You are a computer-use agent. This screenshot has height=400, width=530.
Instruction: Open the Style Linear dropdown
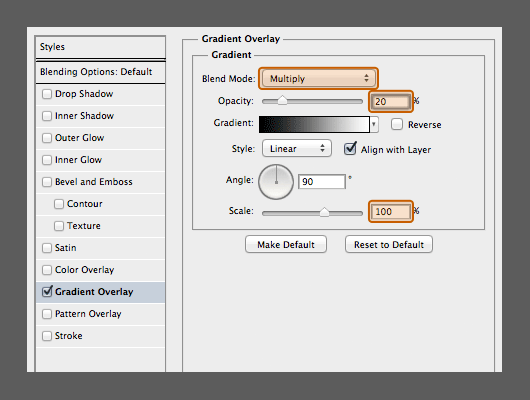click(x=296, y=148)
